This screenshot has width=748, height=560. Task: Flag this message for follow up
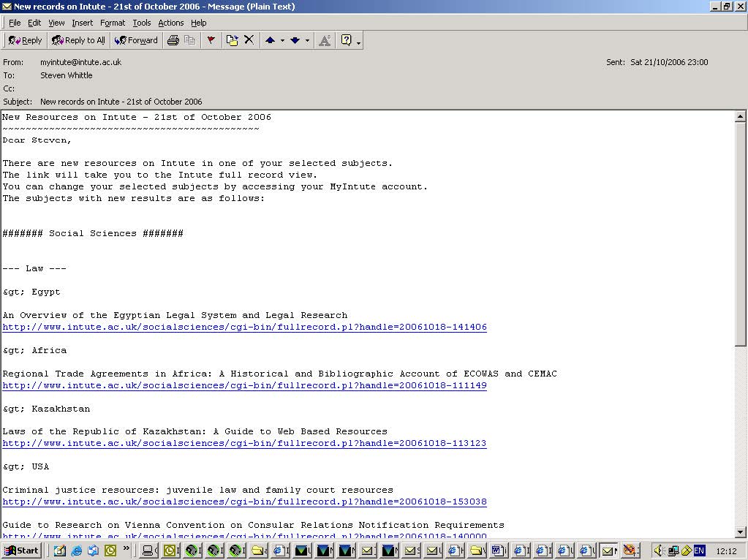pyautogui.click(x=211, y=40)
